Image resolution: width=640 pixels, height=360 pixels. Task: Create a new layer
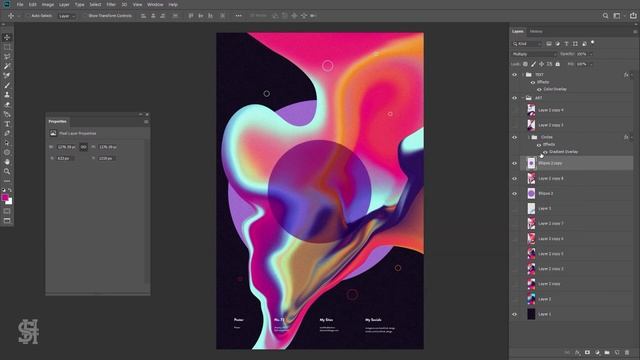(617, 352)
